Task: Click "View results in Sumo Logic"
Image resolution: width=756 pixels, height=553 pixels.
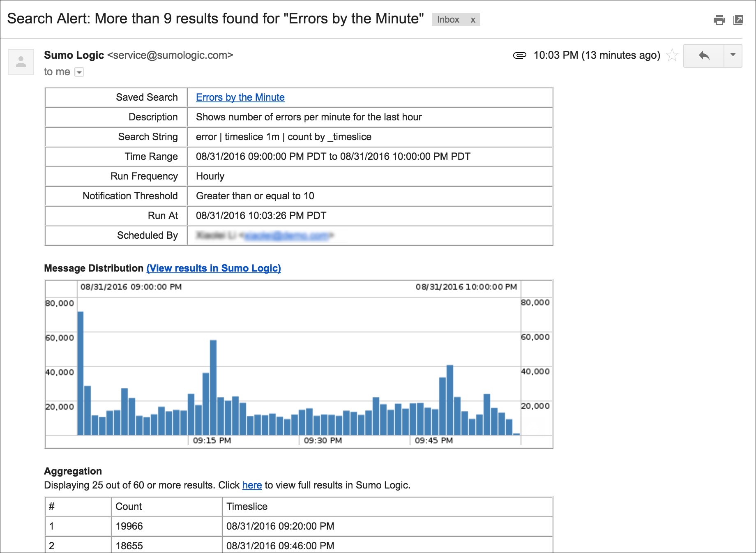Action: [213, 268]
